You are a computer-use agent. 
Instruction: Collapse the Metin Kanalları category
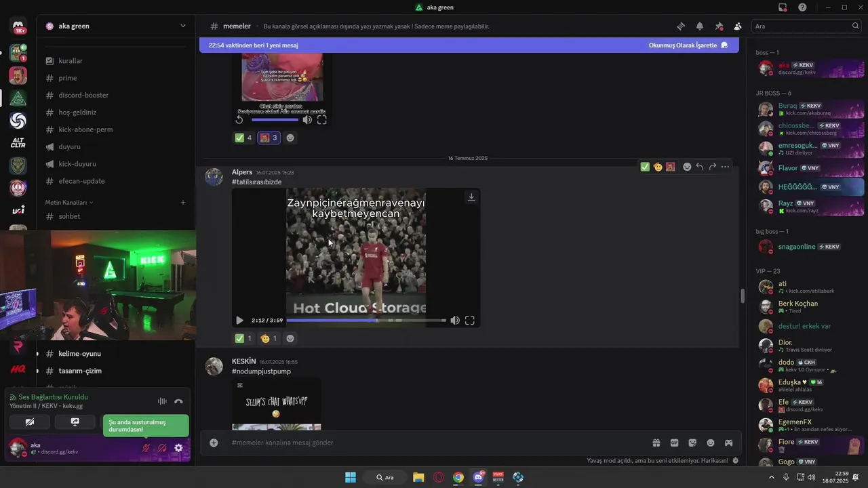tap(69, 203)
